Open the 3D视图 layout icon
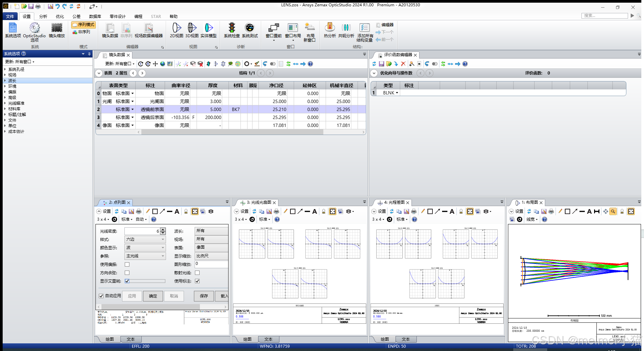 click(192, 30)
